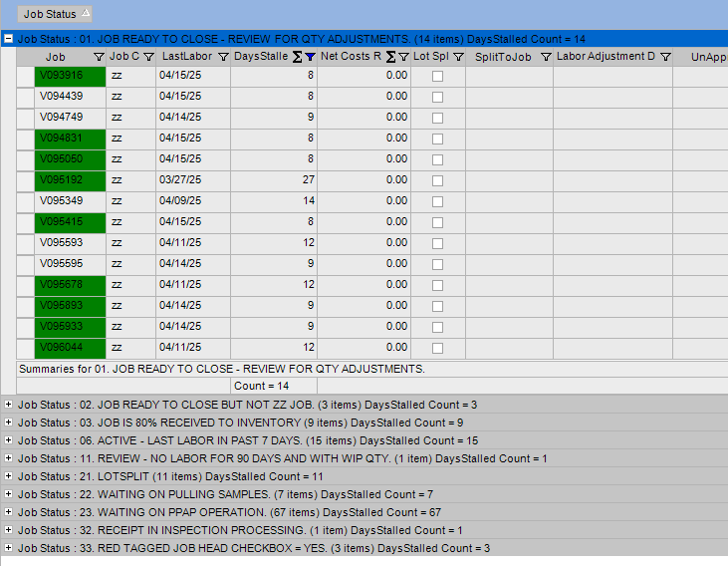Open filter for SplitToJob column
The image size is (728, 566).
click(546, 57)
